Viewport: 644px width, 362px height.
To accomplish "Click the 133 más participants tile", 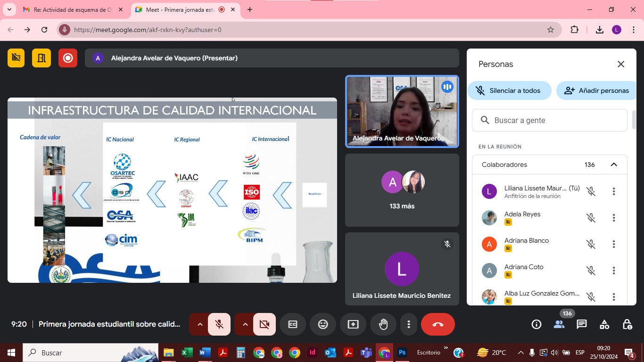I will pyautogui.click(x=402, y=190).
